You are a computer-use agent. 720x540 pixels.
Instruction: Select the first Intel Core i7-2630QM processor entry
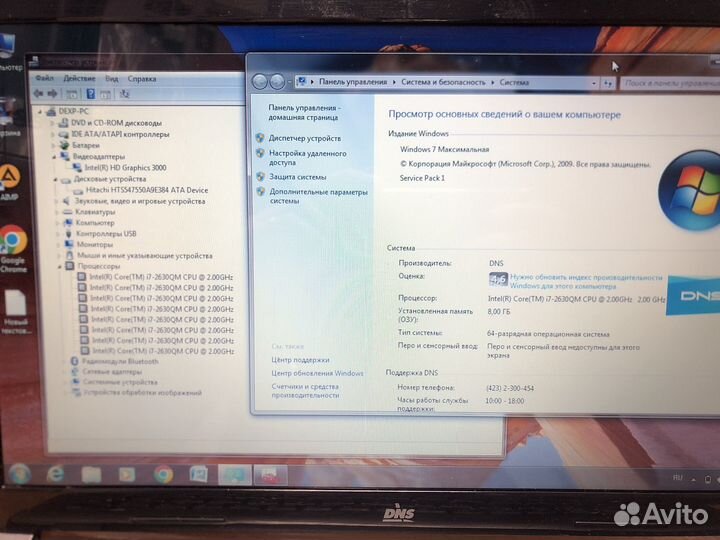161,277
